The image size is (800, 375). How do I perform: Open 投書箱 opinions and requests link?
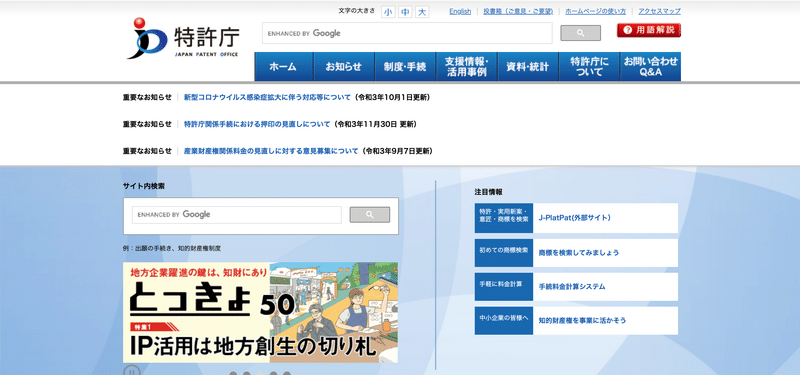[x=518, y=11]
